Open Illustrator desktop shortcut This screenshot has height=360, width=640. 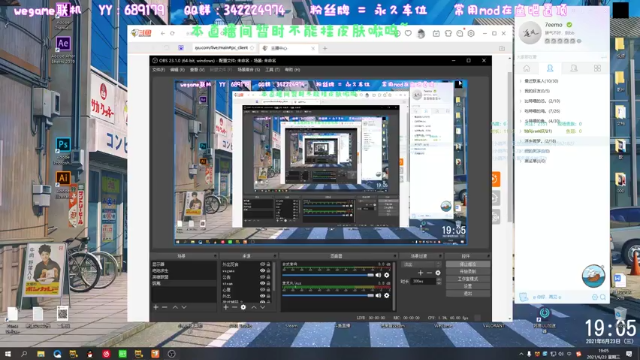[63, 178]
